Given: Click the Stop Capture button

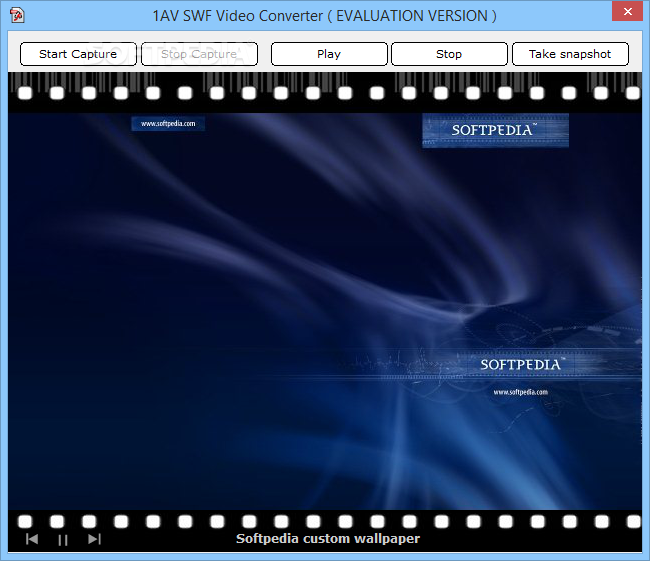Looking at the screenshot, I should (x=199, y=54).
